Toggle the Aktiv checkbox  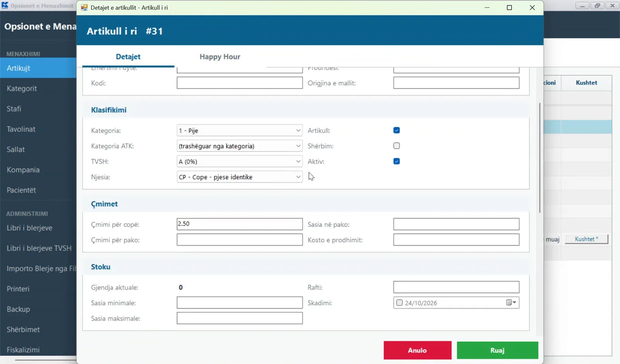(396, 161)
